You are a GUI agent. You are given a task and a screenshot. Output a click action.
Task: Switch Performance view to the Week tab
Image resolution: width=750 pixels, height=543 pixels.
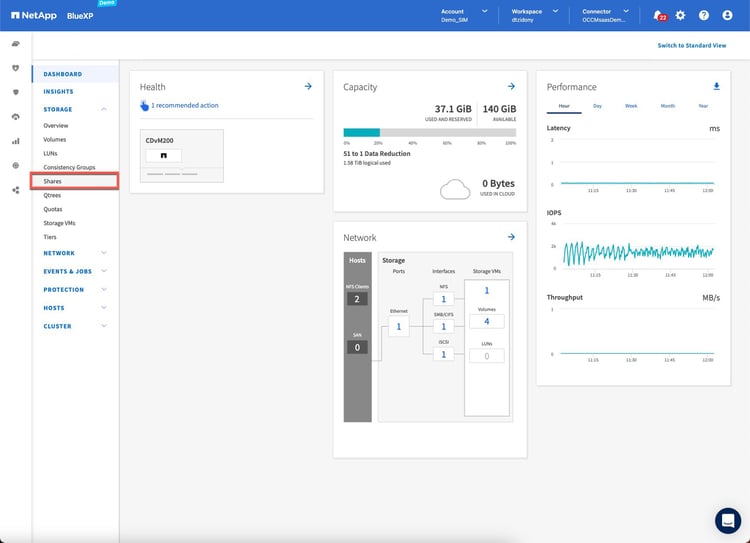click(x=631, y=105)
